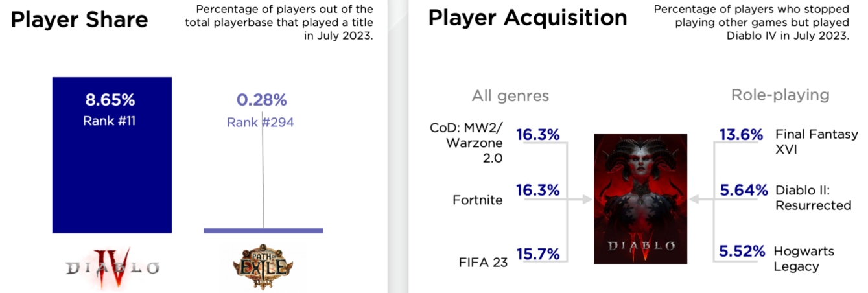Select the 8.65% share value

pyautogui.click(x=110, y=100)
